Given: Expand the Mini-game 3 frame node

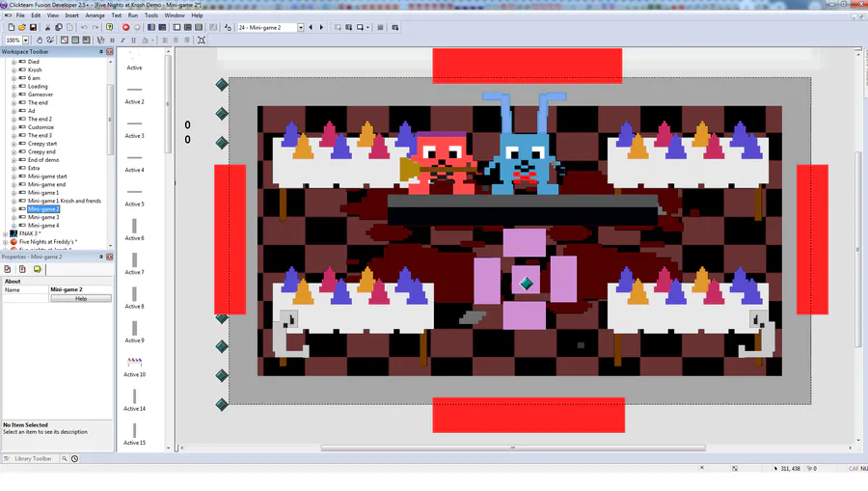Looking at the screenshot, I should click(14, 218).
